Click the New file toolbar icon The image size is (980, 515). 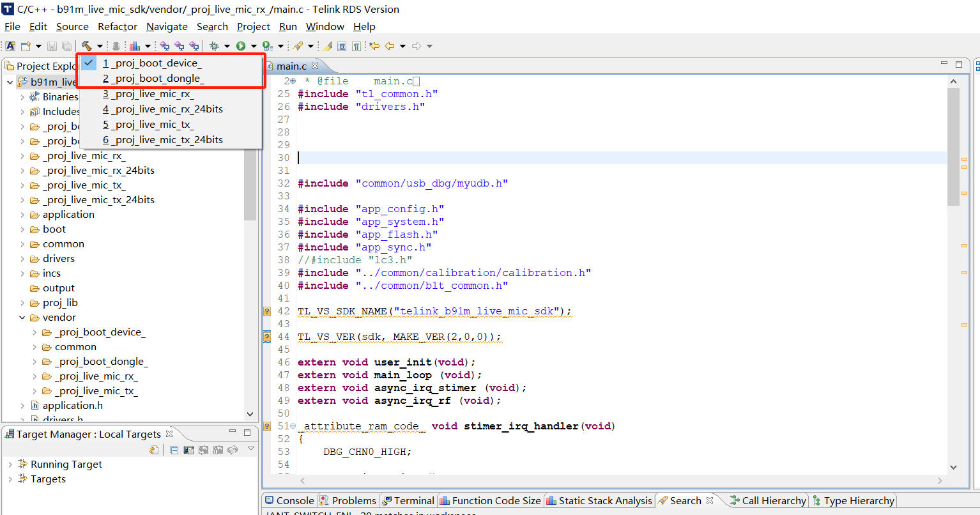point(26,46)
